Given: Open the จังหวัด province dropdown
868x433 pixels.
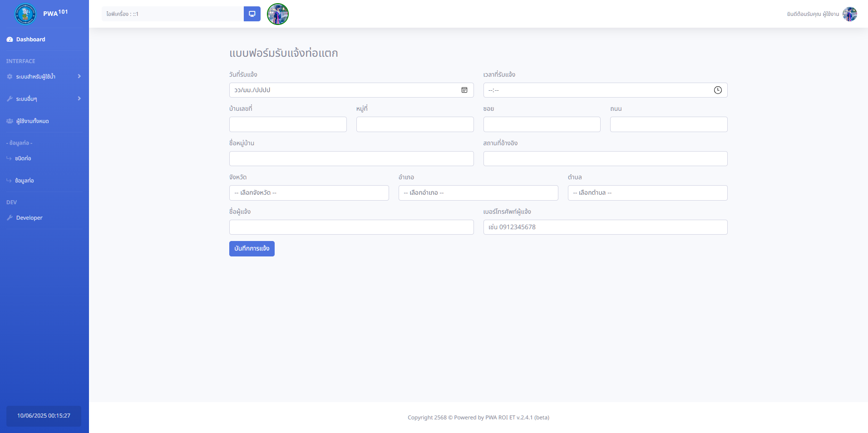Looking at the screenshot, I should [309, 193].
